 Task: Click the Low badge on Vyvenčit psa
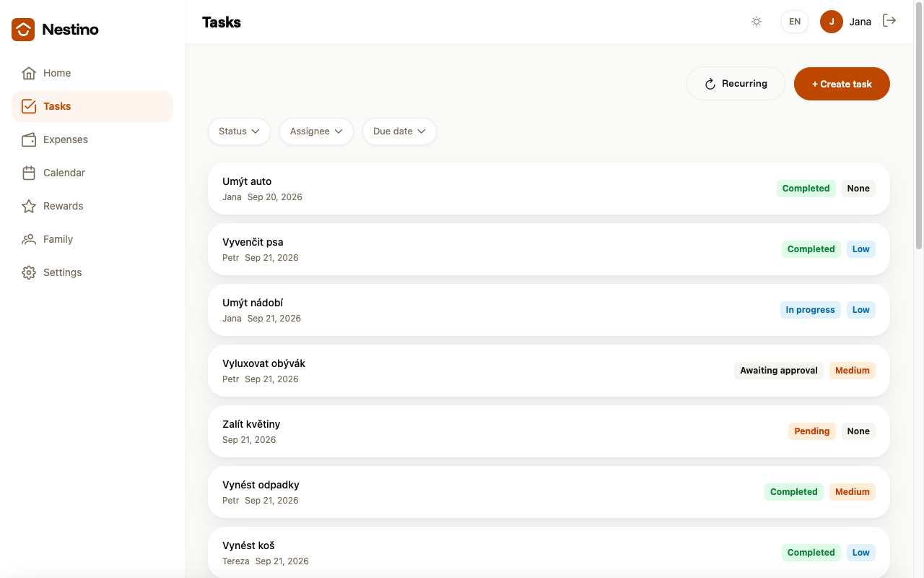(861, 249)
